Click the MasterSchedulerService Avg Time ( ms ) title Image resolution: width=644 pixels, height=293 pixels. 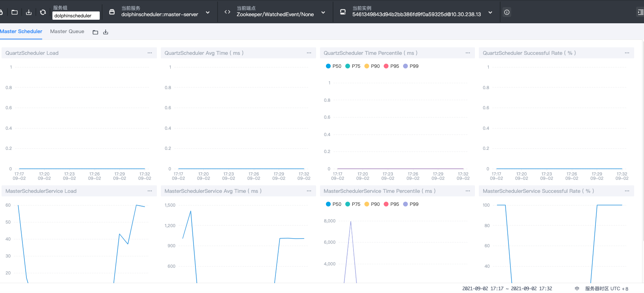pyautogui.click(x=213, y=191)
